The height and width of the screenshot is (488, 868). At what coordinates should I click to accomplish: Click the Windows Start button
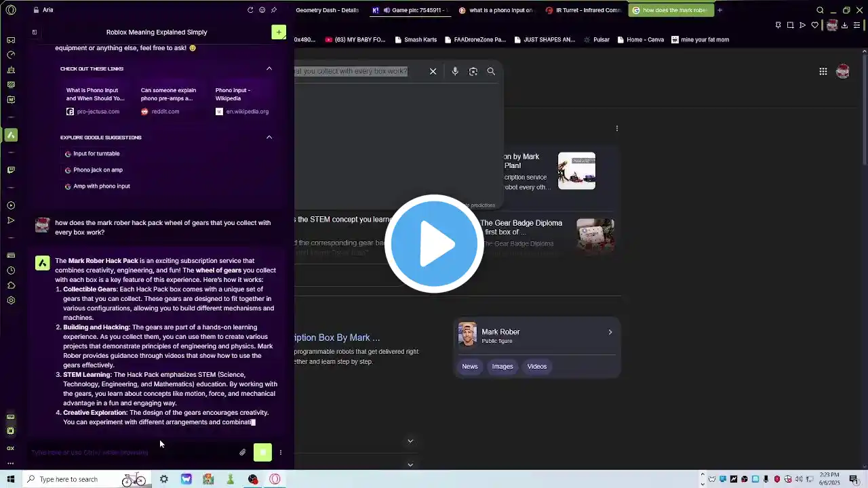pyautogui.click(x=10, y=479)
